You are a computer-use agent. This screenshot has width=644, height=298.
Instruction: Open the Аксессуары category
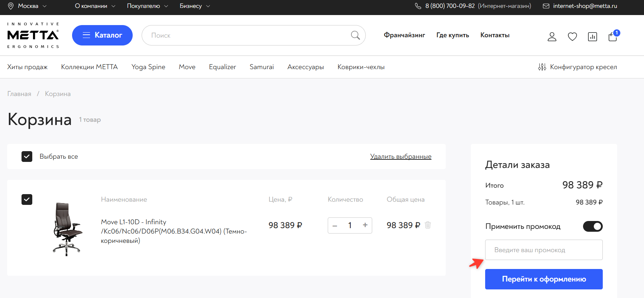coord(306,67)
